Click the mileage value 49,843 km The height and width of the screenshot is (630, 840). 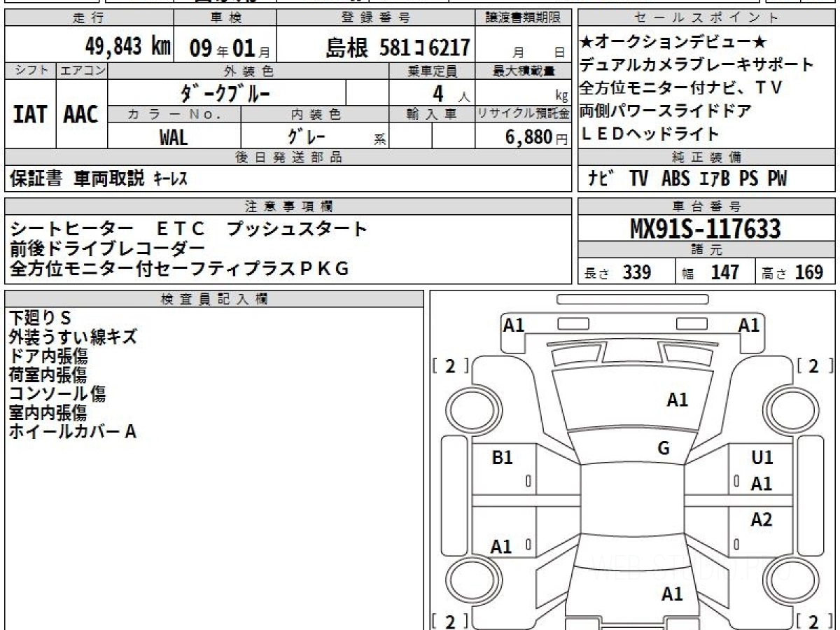(x=128, y=48)
